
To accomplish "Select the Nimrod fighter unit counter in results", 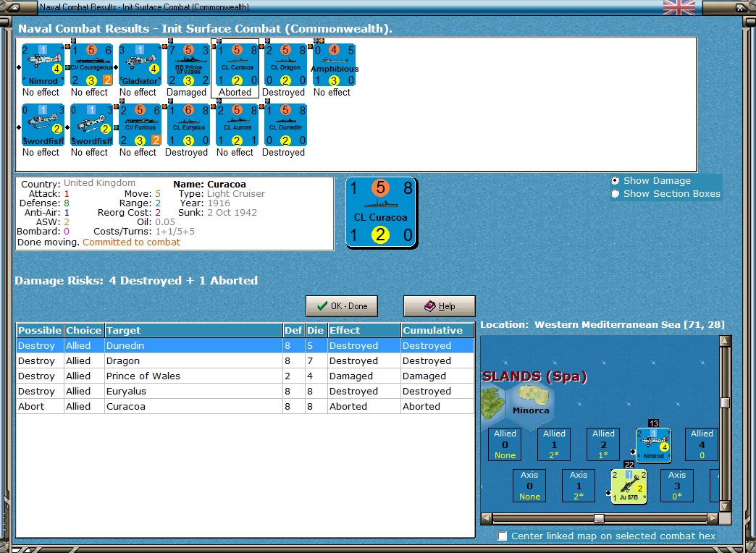I will click(x=43, y=65).
